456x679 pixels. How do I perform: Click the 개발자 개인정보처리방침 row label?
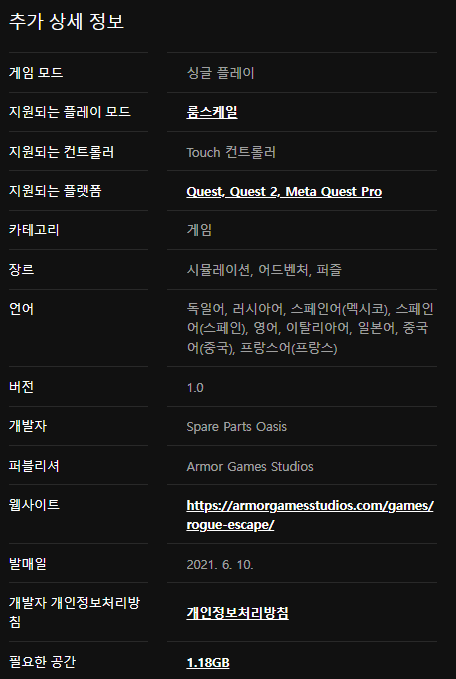[x=74, y=612]
